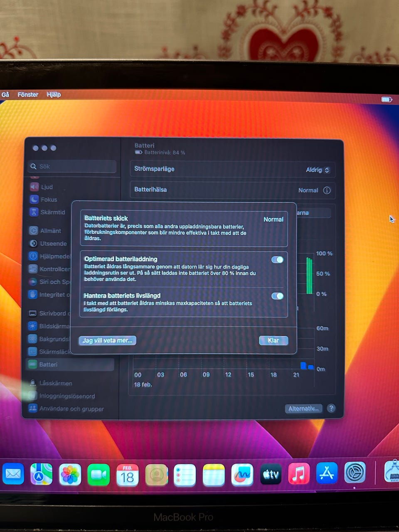Launch Photos from the Dock
Viewport: 399px width, 532px height.
tap(70, 474)
